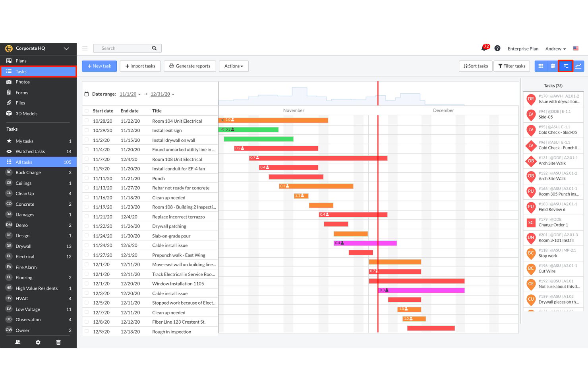Check the Drywall patching row
Screen dimensions: 588x392
pos(87,226)
